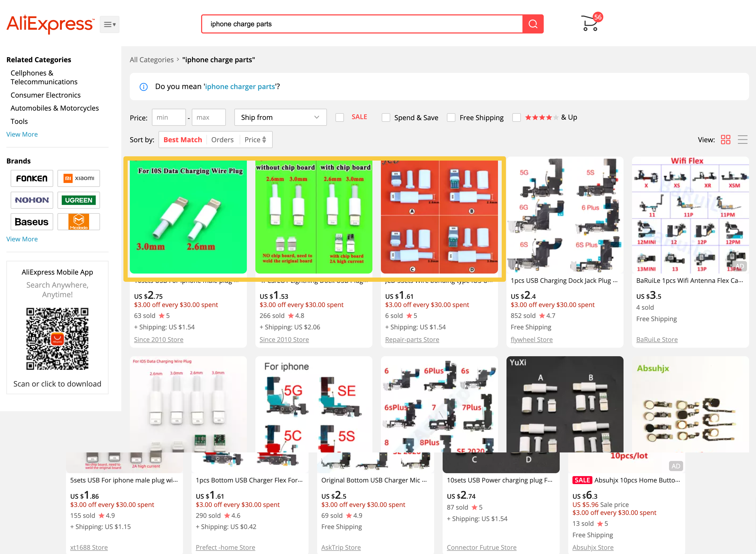Open the shopping cart icon
Viewport: 756px width, 554px height.
pos(590,23)
